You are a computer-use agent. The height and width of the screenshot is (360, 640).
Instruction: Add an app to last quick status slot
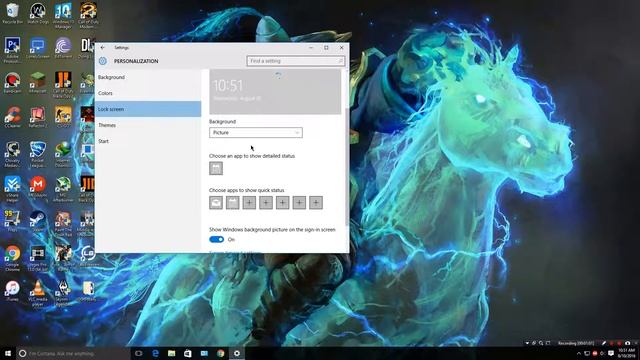tap(316, 202)
